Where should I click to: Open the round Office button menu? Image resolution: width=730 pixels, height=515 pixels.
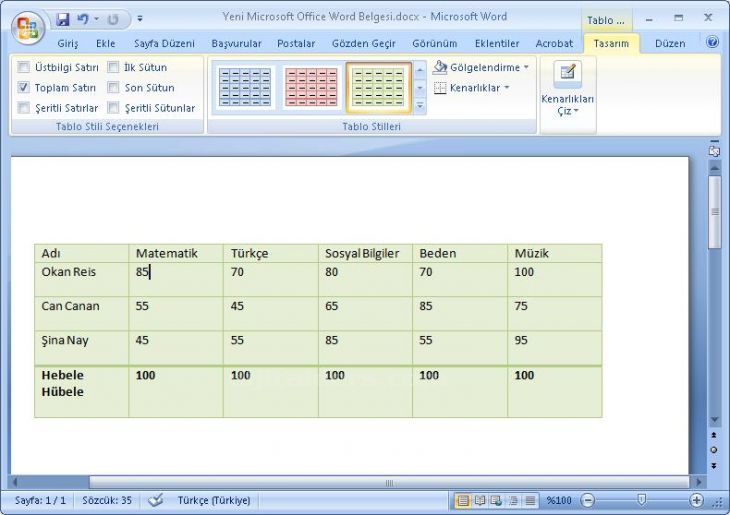(28, 26)
